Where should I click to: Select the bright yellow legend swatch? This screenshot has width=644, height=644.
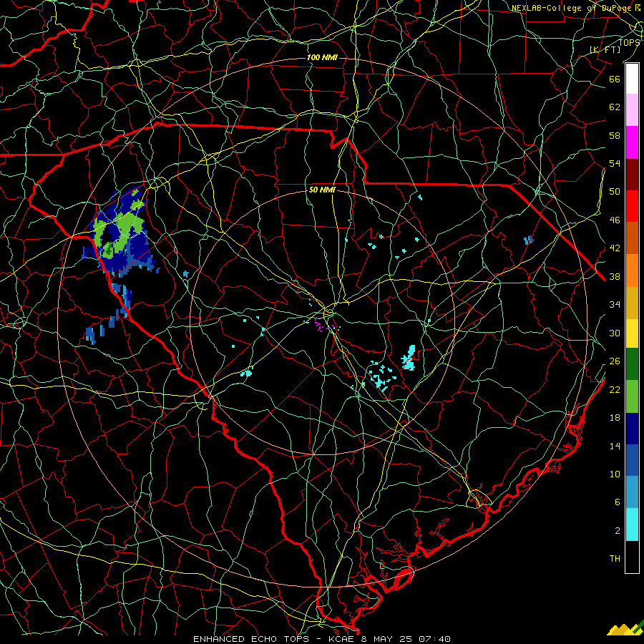pos(632,333)
